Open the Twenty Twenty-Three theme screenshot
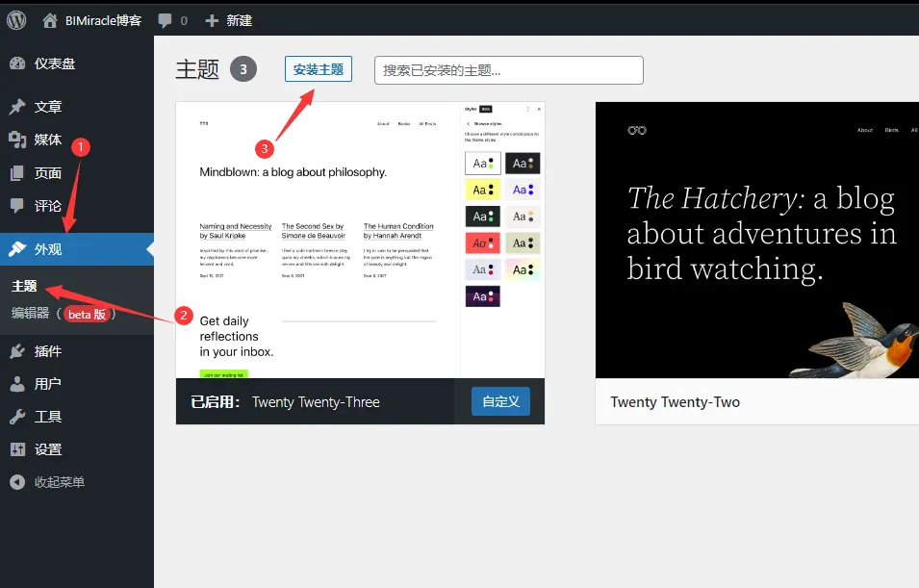This screenshot has width=919, height=588. (x=360, y=241)
